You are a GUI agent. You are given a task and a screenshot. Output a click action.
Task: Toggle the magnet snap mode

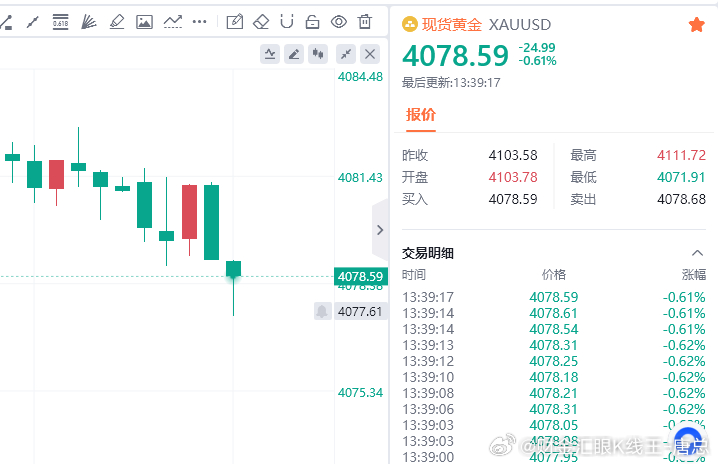(287, 22)
